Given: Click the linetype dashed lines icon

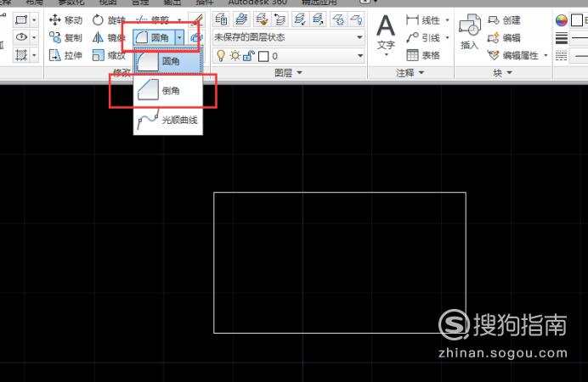Looking at the screenshot, I should [562, 56].
